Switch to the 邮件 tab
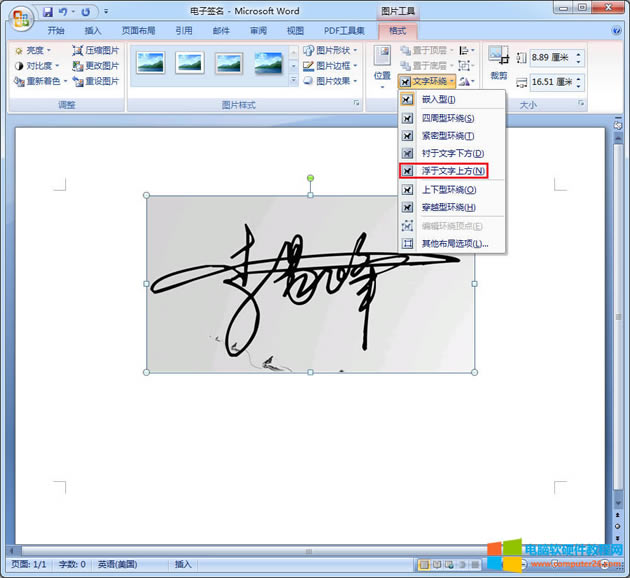Viewport: 630px width, 578px height. (x=221, y=31)
